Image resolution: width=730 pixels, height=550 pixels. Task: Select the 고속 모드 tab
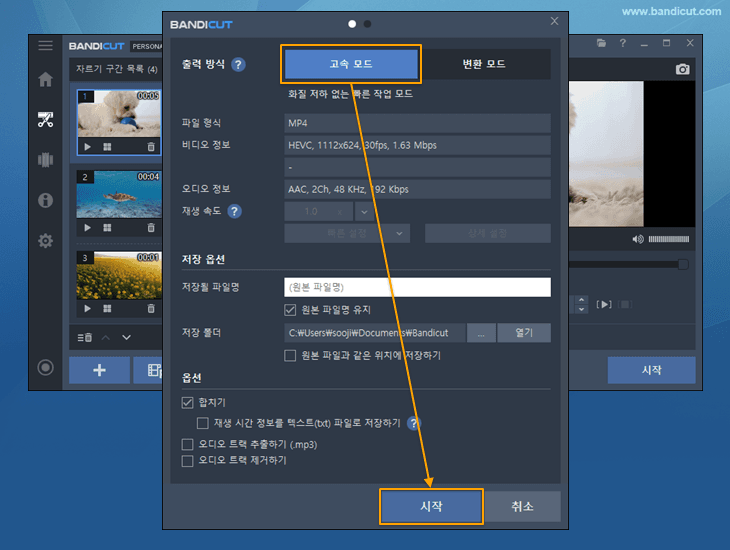point(351,64)
